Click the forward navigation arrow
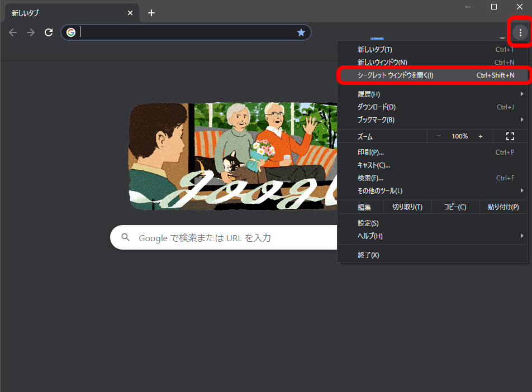 point(31,32)
